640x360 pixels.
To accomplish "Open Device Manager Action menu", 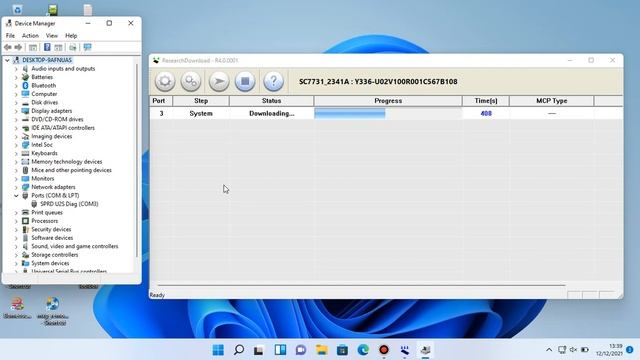I will (30, 36).
